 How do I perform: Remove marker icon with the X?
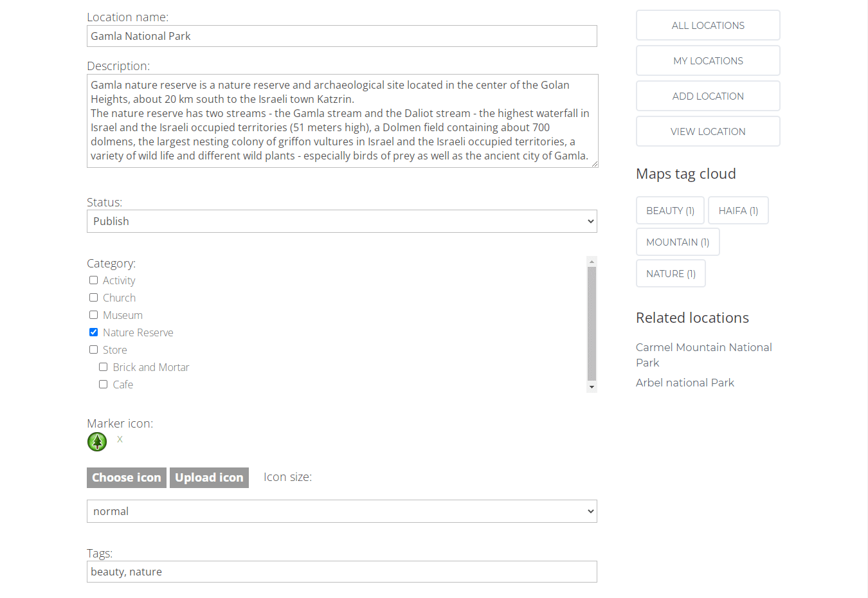(x=120, y=439)
